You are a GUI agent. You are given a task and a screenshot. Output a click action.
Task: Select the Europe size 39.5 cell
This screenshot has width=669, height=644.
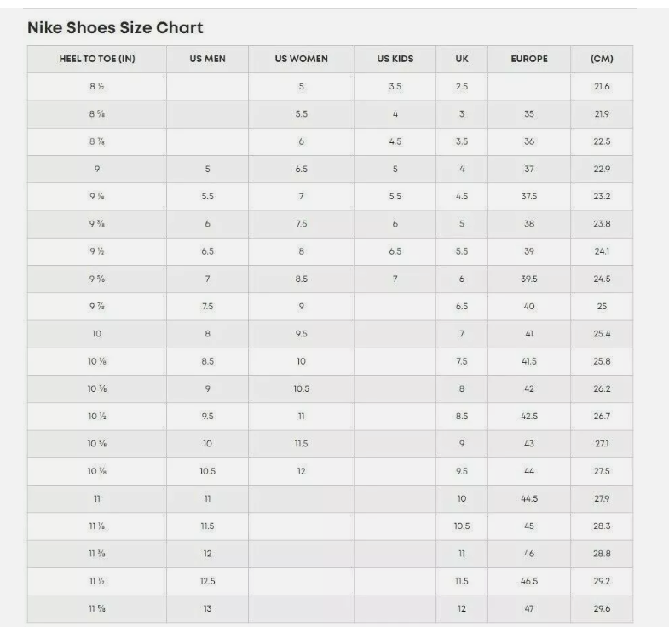coord(529,279)
